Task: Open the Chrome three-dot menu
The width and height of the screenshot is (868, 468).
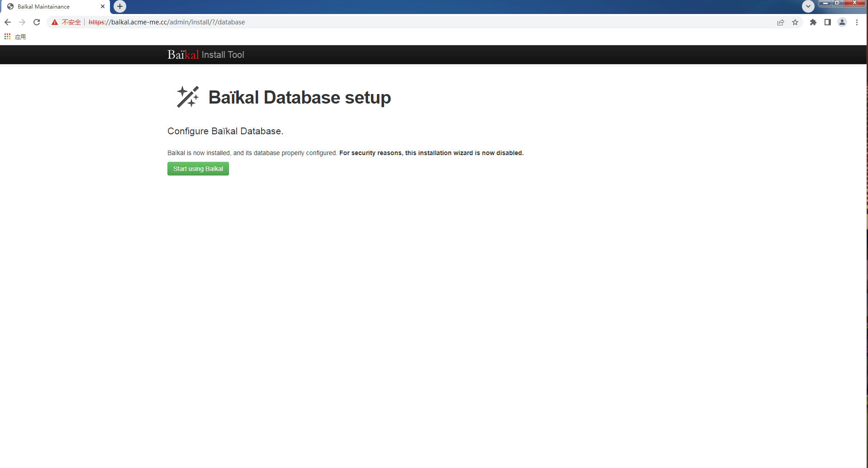Action: [x=857, y=22]
